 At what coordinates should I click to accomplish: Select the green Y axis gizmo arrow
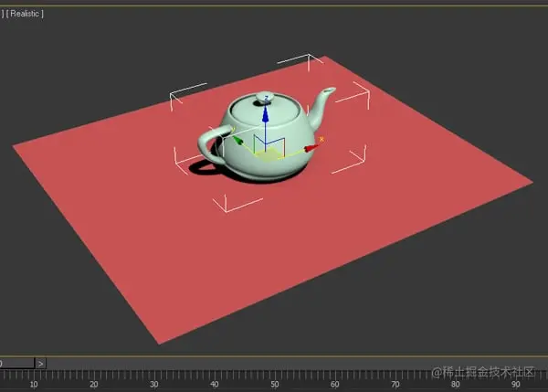coord(238,140)
